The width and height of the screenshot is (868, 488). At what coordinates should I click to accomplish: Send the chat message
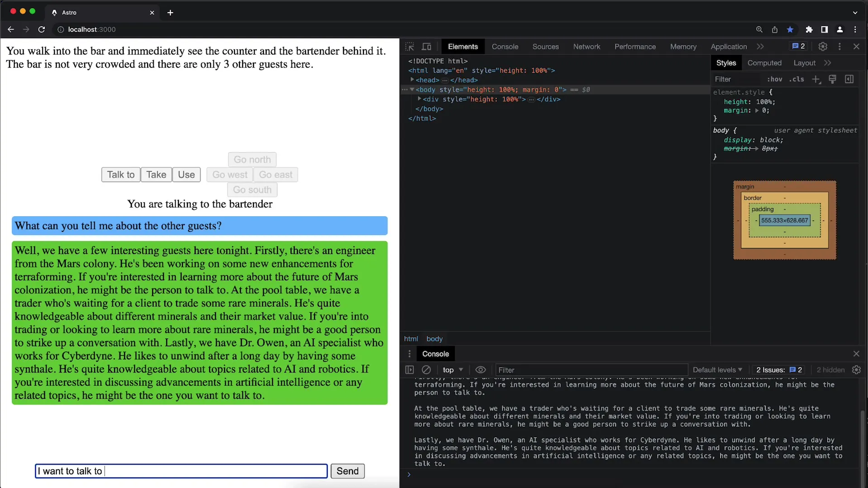click(348, 471)
